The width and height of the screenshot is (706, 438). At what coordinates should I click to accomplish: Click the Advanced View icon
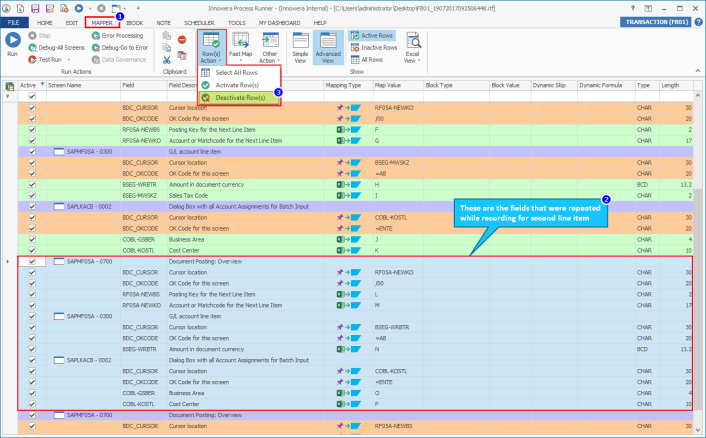tap(327, 44)
